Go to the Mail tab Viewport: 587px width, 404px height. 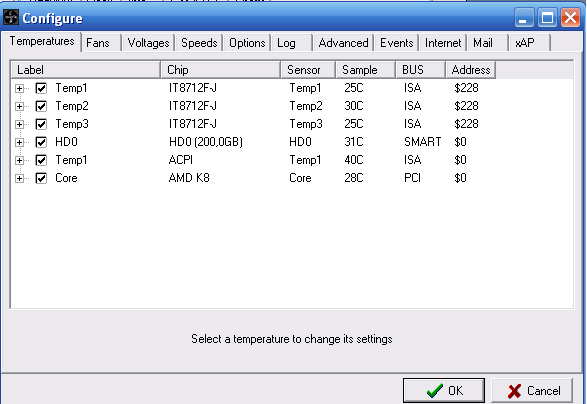click(488, 43)
